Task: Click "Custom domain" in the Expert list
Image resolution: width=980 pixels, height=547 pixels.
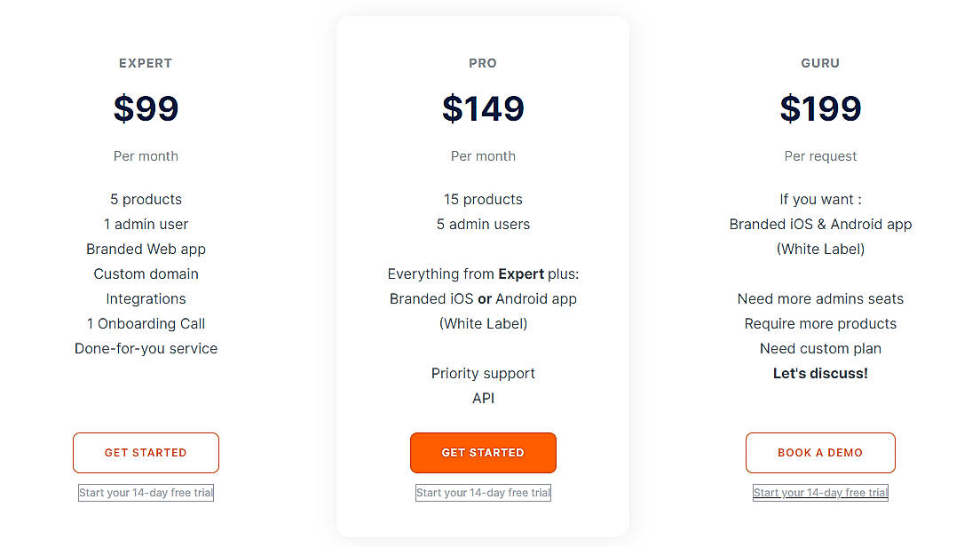Action: 146,273
